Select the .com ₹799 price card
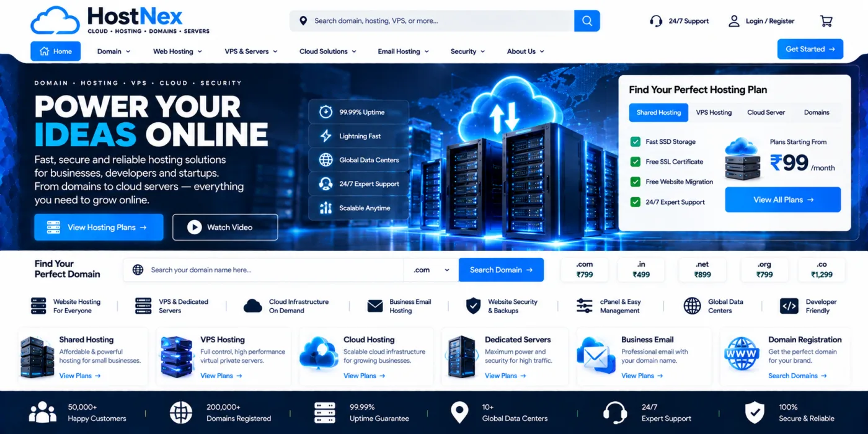 click(585, 270)
